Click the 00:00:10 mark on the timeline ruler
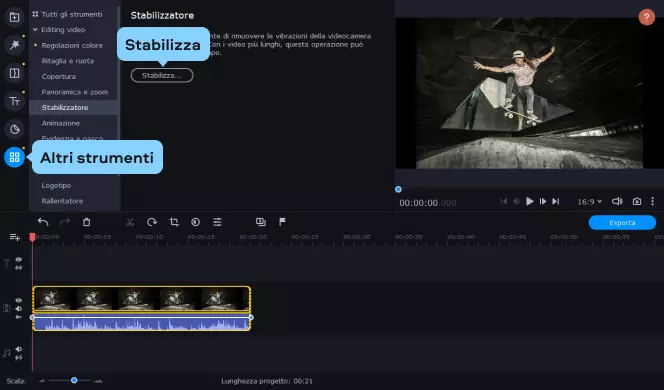The height and width of the screenshot is (390, 664). 149,237
